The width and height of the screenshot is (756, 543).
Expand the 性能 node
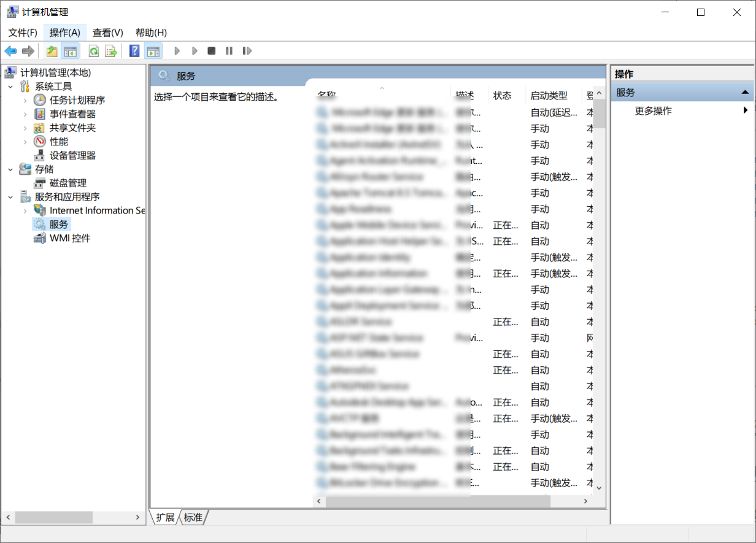25,142
